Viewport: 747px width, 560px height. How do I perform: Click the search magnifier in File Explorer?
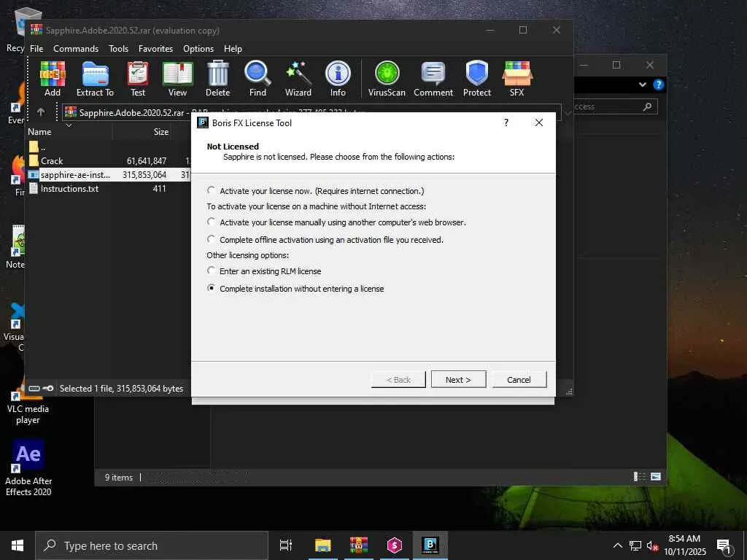tap(647, 106)
